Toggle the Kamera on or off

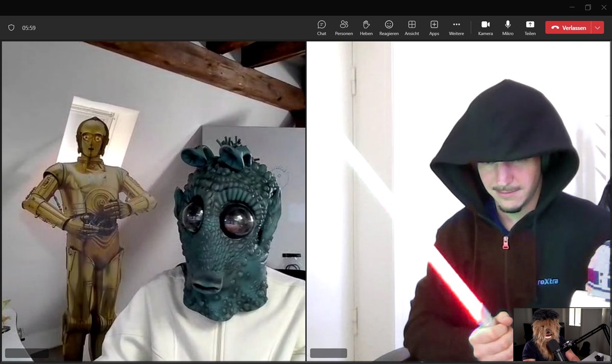coord(486,28)
